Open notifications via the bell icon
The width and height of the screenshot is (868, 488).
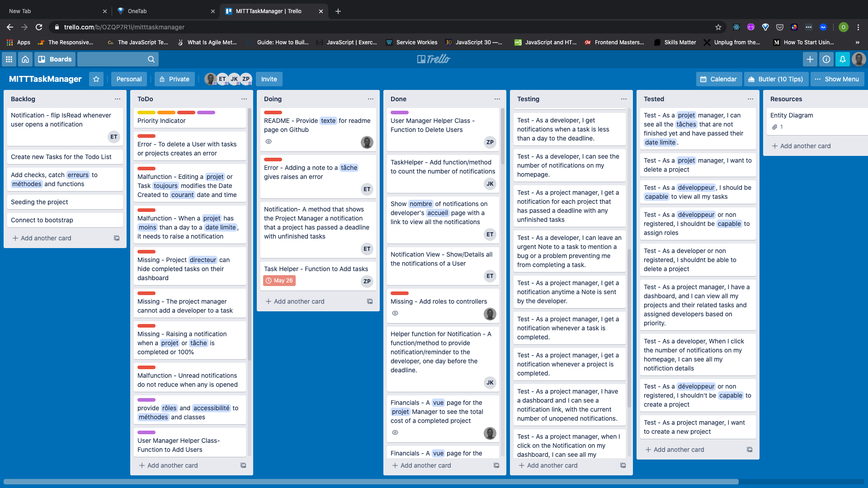tap(842, 59)
